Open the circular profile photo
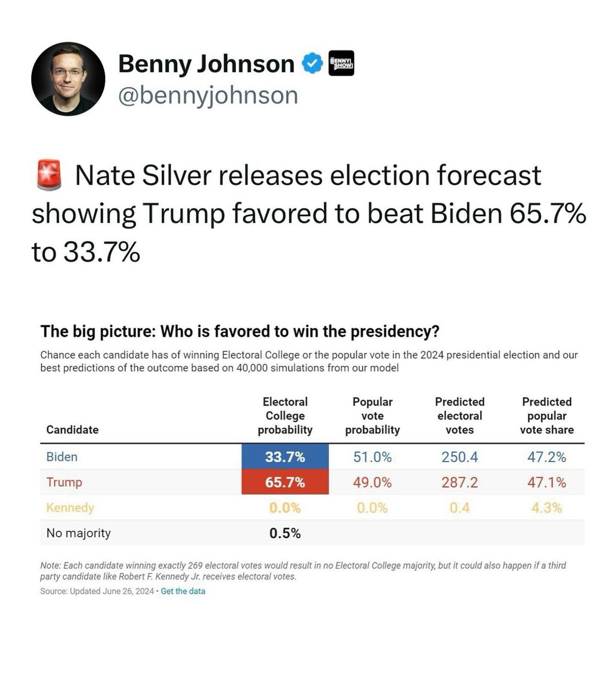616x676 pixels. (x=68, y=79)
